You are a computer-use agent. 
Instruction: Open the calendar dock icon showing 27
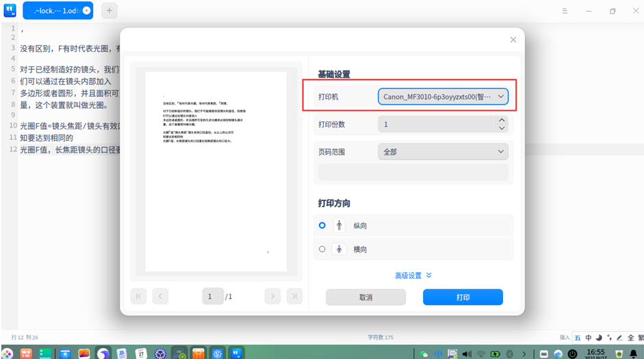(x=141, y=354)
